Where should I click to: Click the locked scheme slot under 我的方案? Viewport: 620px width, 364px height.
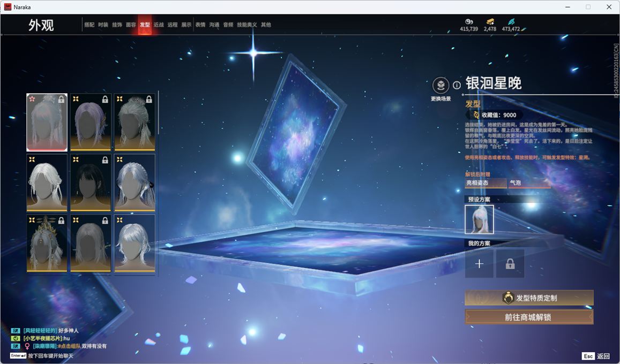pyautogui.click(x=510, y=263)
